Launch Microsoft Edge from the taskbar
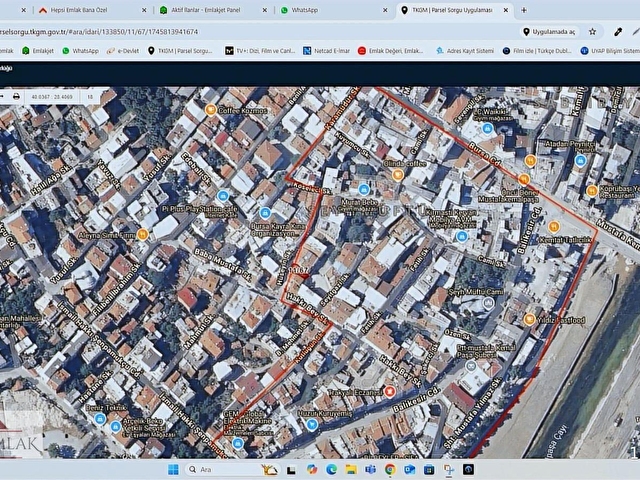Screen dimensions: 640x480 click(x=331, y=470)
